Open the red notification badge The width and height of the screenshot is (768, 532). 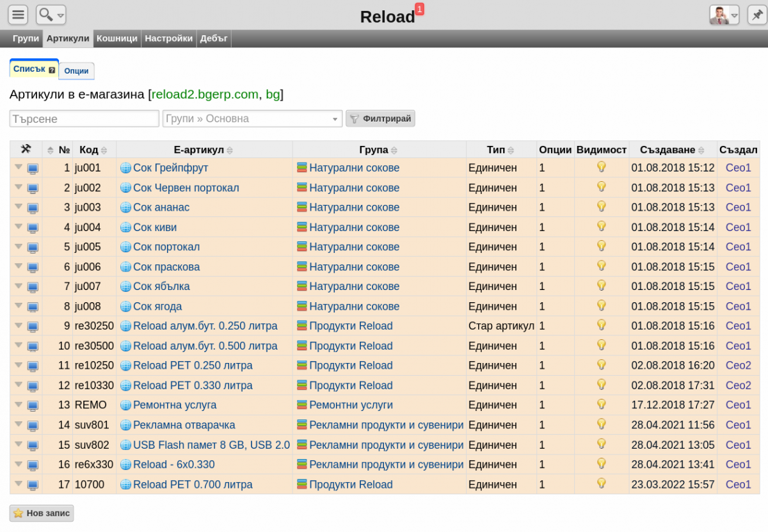pyautogui.click(x=419, y=8)
